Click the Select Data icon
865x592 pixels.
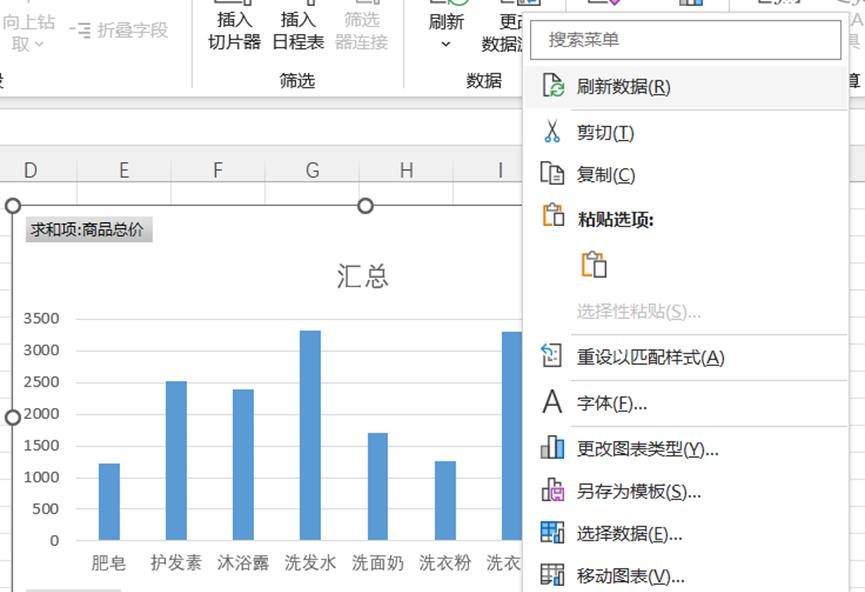(x=552, y=532)
